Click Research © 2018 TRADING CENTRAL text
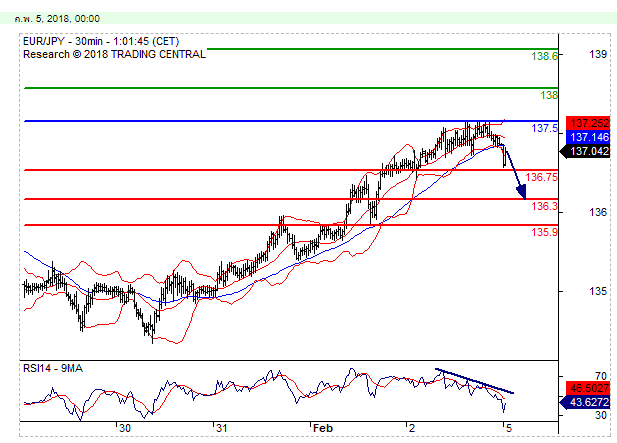Viewport: 617px width, 443px height. click(114, 54)
